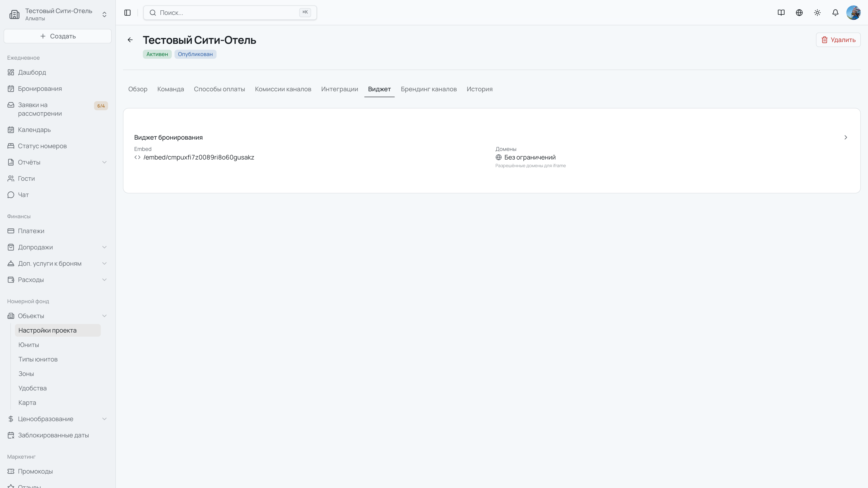Expand the Ценообразование section chevron
The height and width of the screenshot is (488, 868).
(104, 419)
